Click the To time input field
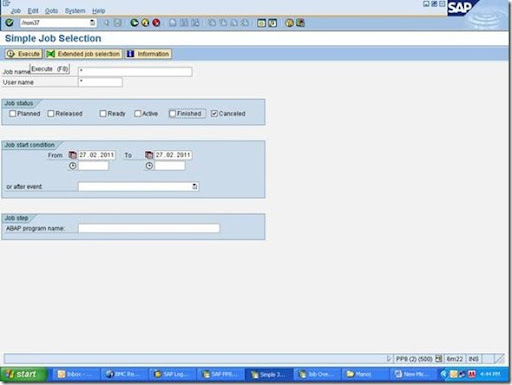This screenshot has height=385, width=512. (170, 166)
